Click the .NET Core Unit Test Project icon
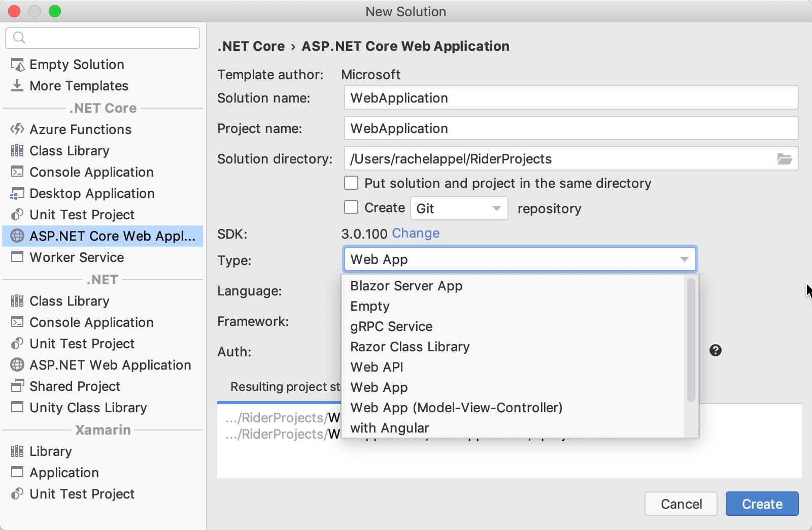812x530 pixels. pyautogui.click(x=17, y=214)
